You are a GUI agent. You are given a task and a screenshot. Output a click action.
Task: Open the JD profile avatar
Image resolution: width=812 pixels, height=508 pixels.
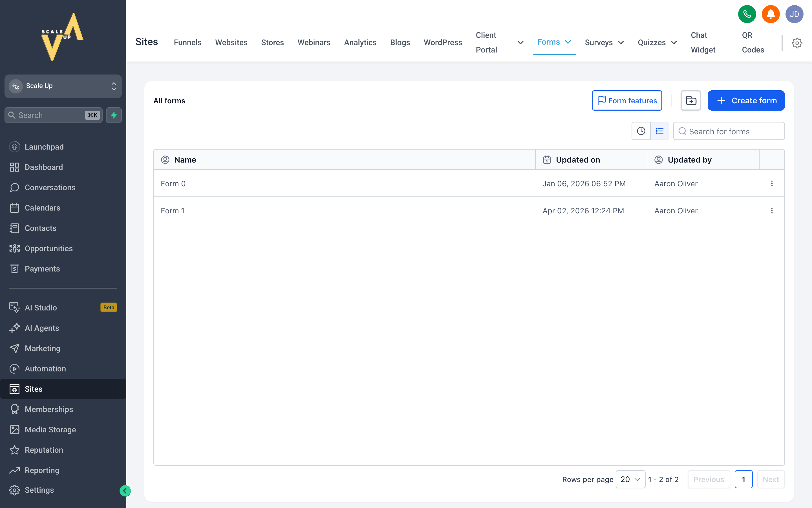(x=794, y=14)
